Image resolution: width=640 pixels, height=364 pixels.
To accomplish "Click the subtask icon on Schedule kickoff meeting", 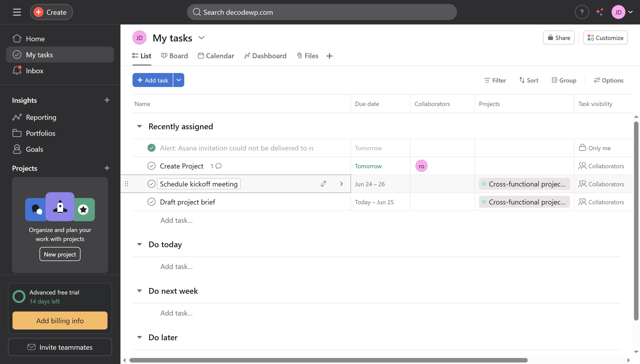I will tap(323, 184).
